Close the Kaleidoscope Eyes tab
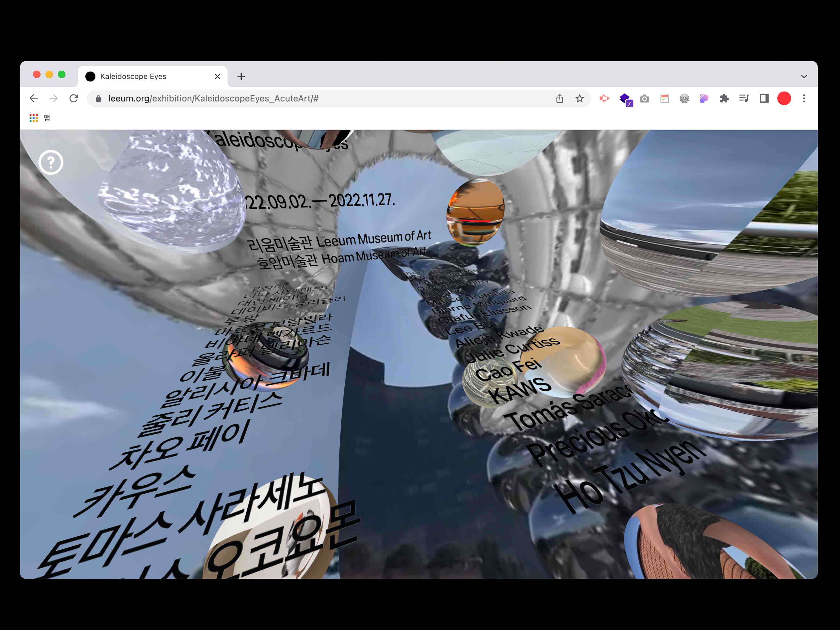The image size is (840, 630). [x=218, y=77]
